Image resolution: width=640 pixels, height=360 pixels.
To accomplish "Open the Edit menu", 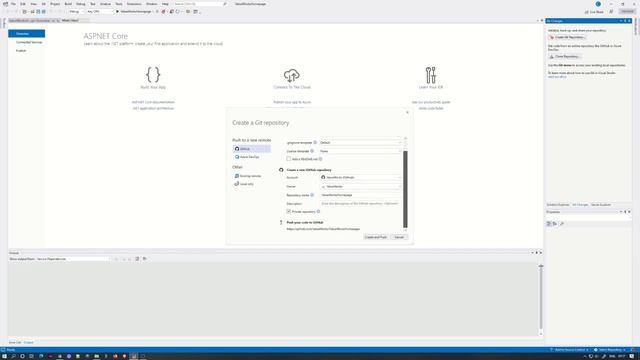I will pos(23,4).
